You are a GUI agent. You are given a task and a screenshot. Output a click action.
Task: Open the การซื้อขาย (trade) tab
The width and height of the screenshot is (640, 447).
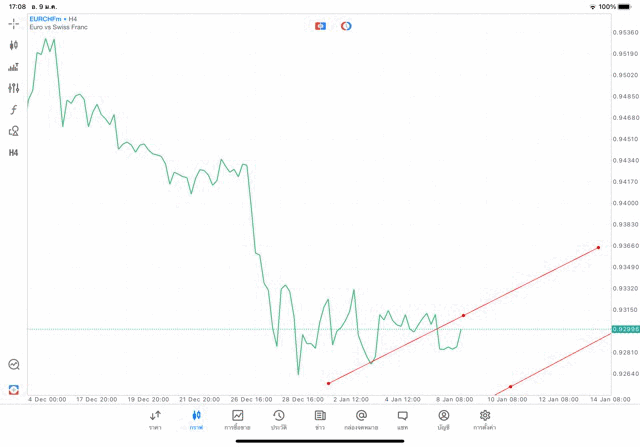coord(237,419)
